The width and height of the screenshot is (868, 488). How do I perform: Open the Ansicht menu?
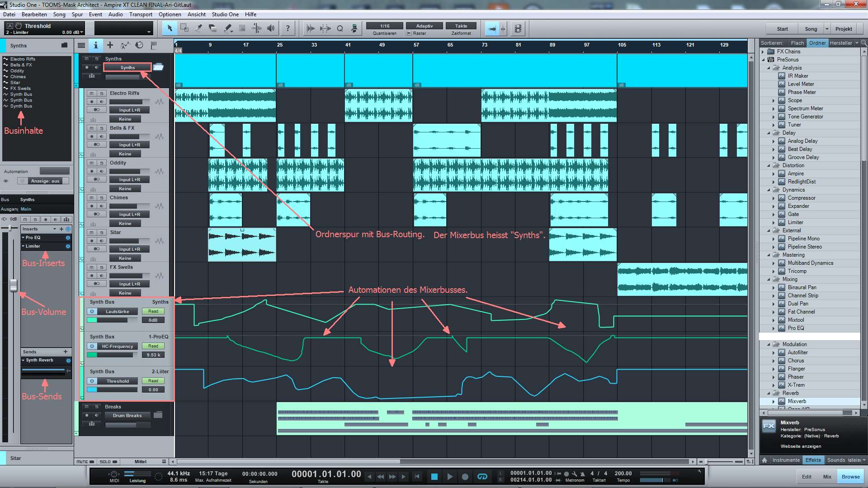[197, 14]
